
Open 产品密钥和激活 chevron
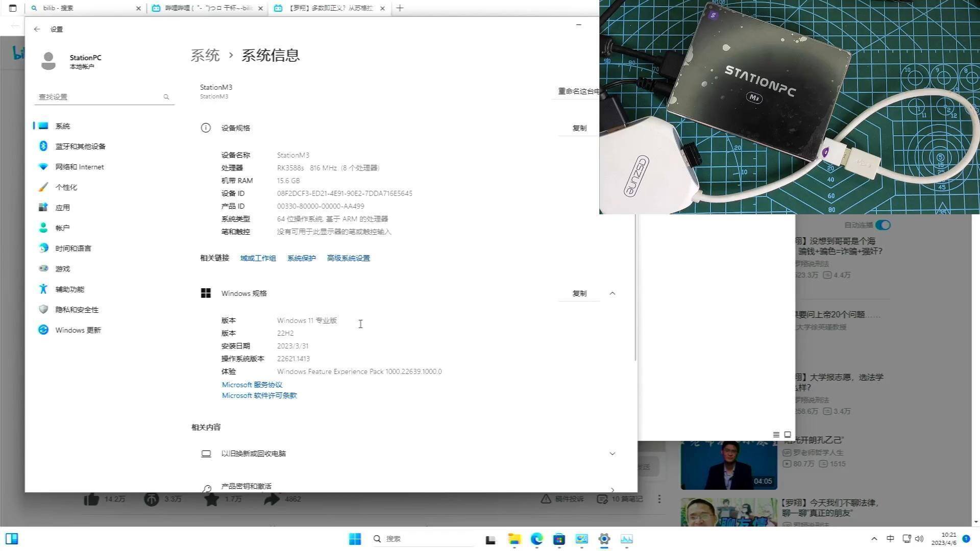click(x=612, y=489)
